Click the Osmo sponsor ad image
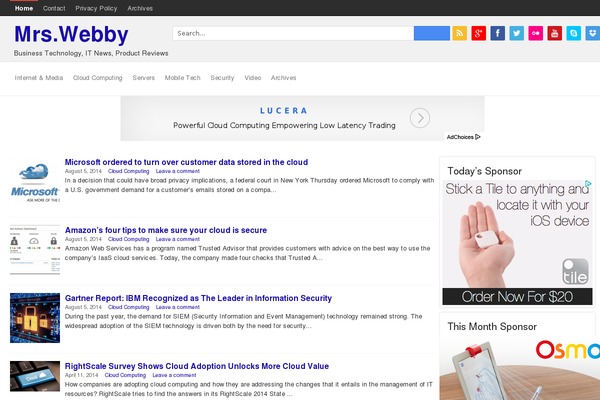The height and width of the screenshot is (400, 600). pos(520,369)
